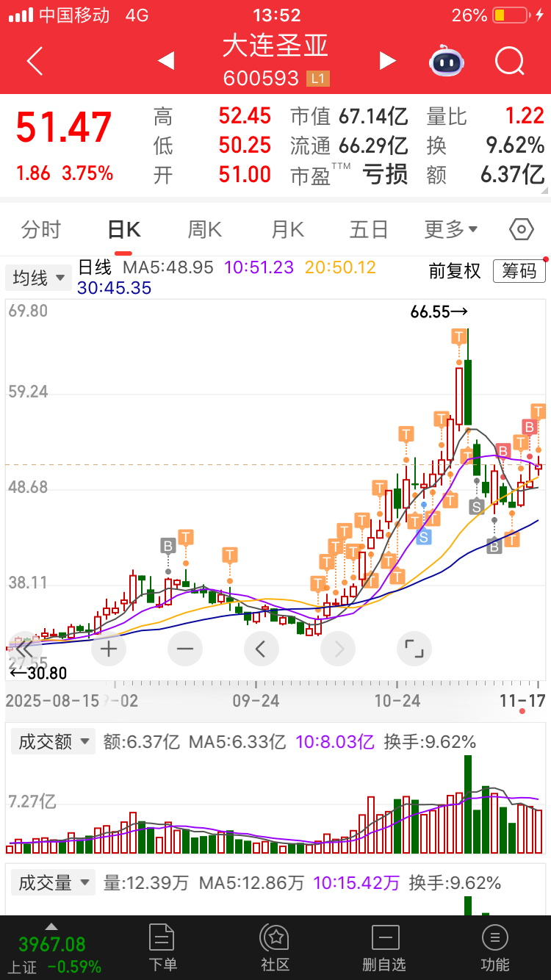The width and height of the screenshot is (551, 980).
Task: Tap stock name 大连圣亚 in header
Action: pyautogui.click(x=275, y=46)
